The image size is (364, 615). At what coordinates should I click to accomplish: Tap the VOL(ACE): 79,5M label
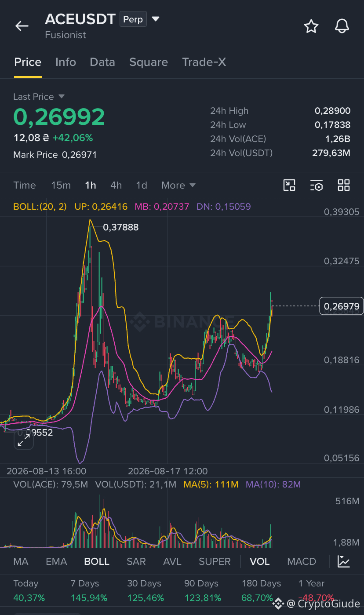(51, 484)
